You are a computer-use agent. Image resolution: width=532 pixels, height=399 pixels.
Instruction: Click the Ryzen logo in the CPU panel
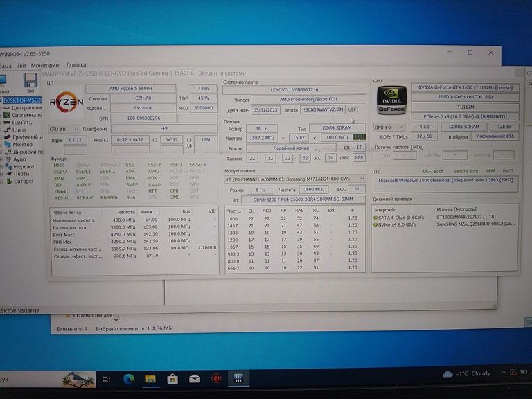point(66,103)
